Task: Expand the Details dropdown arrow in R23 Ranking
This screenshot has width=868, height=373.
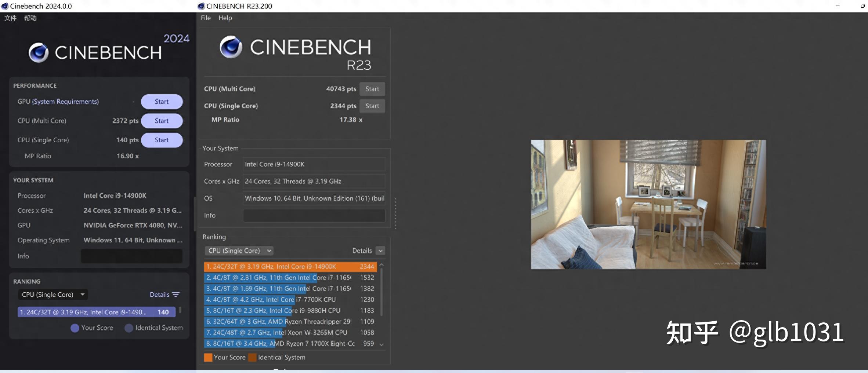Action: 380,251
